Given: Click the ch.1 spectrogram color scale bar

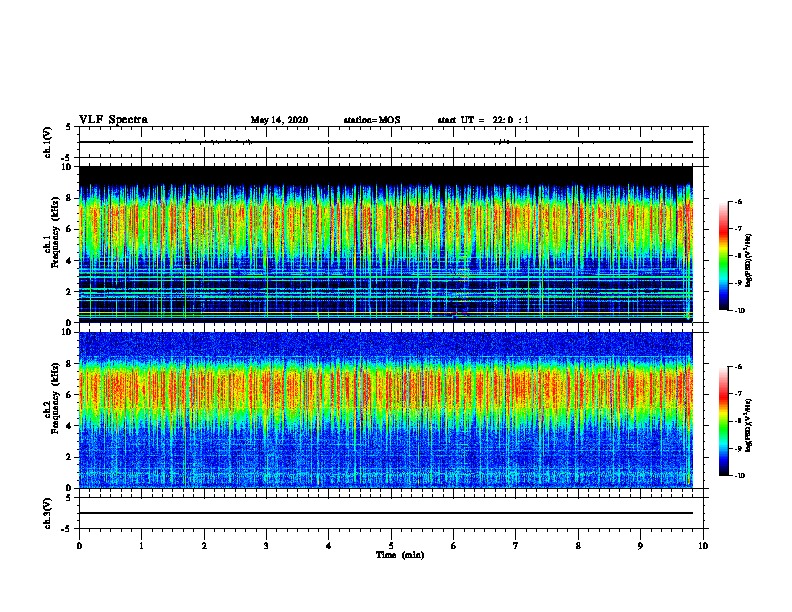Looking at the screenshot, I should [x=724, y=256].
